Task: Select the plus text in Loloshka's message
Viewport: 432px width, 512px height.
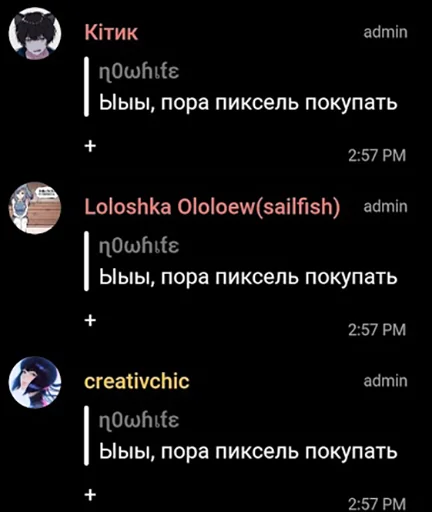Action: [x=90, y=320]
